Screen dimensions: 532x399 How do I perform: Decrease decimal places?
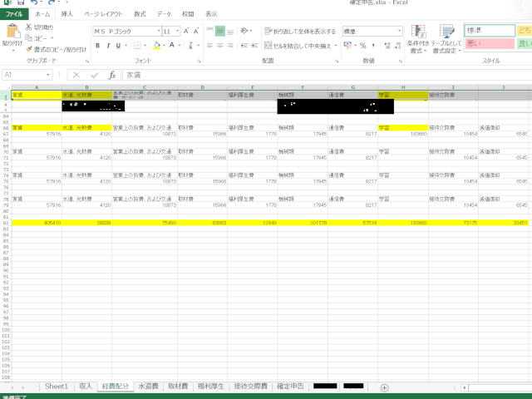pyautogui.click(x=397, y=46)
